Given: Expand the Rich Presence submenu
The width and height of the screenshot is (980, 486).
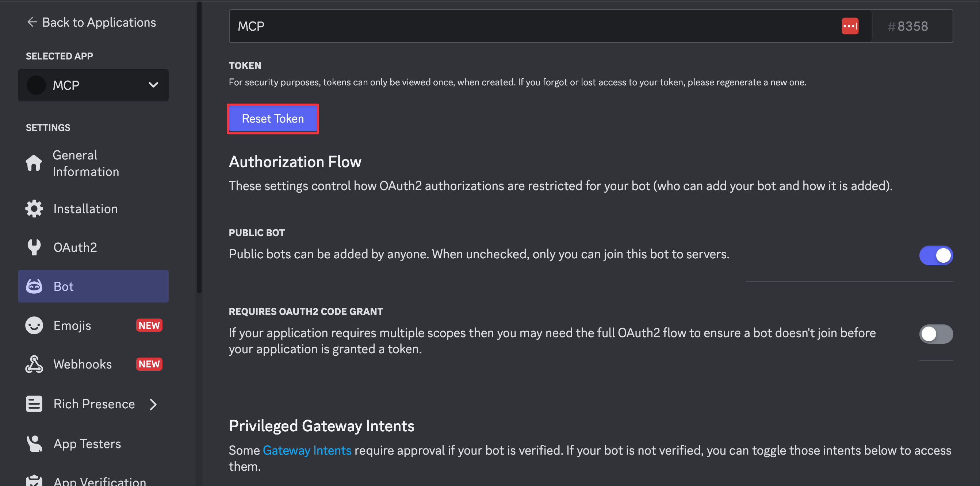Looking at the screenshot, I should tap(153, 404).
